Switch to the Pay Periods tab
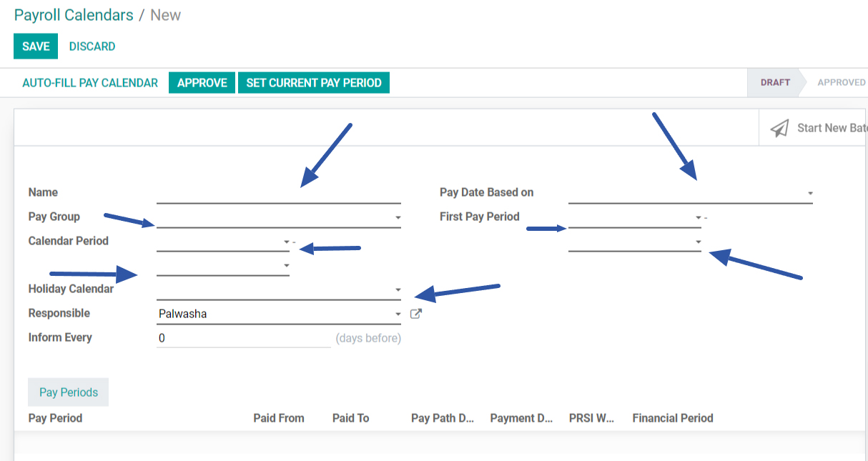The height and width of the screenshot is (461, 868). (68, 392)
